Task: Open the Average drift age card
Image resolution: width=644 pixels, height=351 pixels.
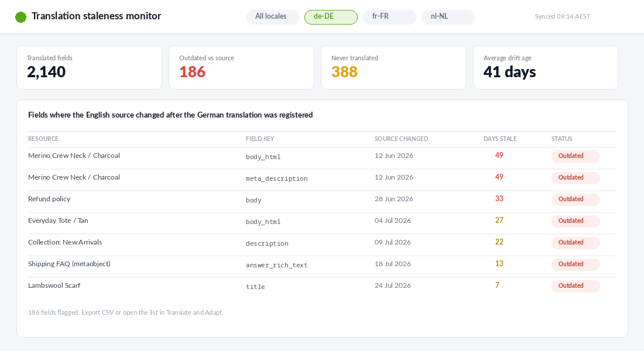Action: (546, 67)
